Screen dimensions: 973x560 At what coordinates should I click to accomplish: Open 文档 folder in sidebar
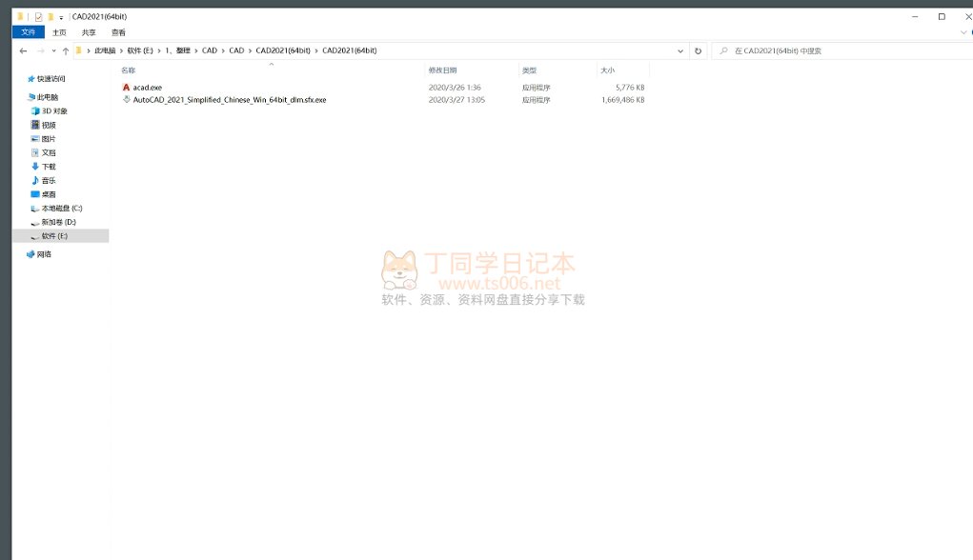[x=49, y=152]
